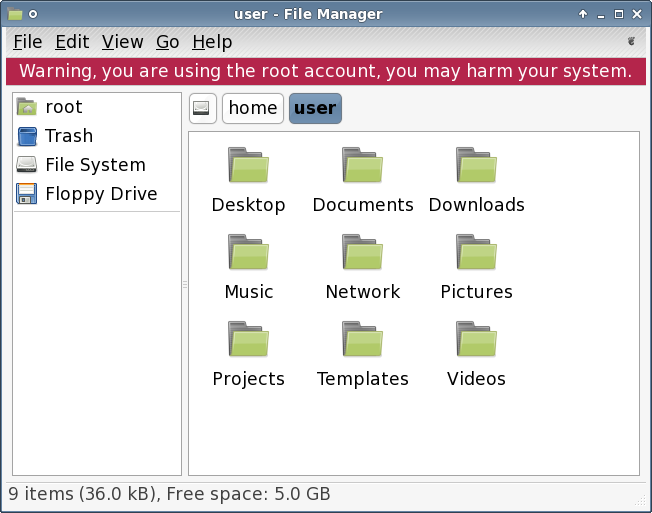Select the Network folder icon

point(362,252)
